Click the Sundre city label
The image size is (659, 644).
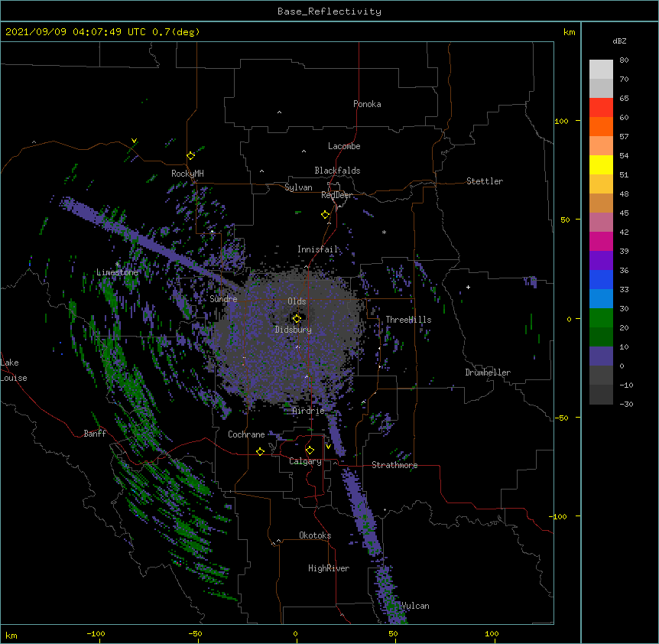tap(223, 299)
